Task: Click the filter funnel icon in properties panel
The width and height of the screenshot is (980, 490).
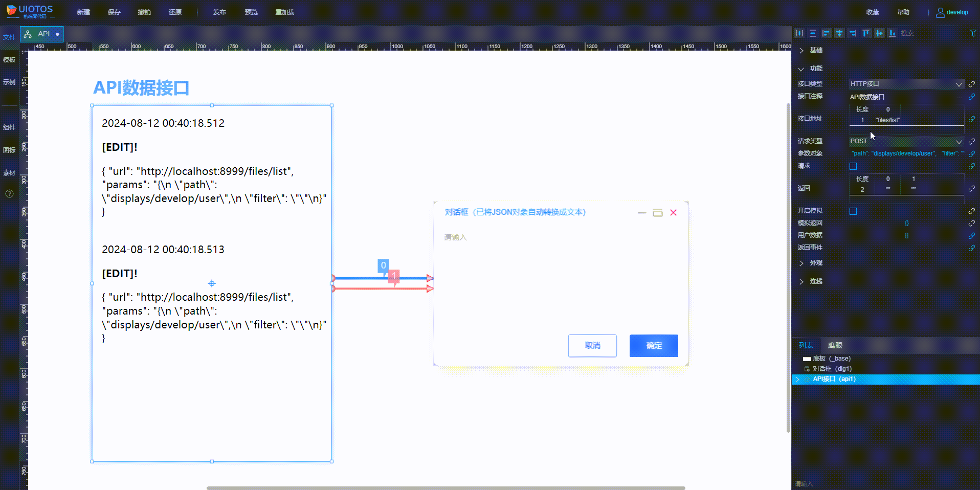Action: (x=973, y=33)
